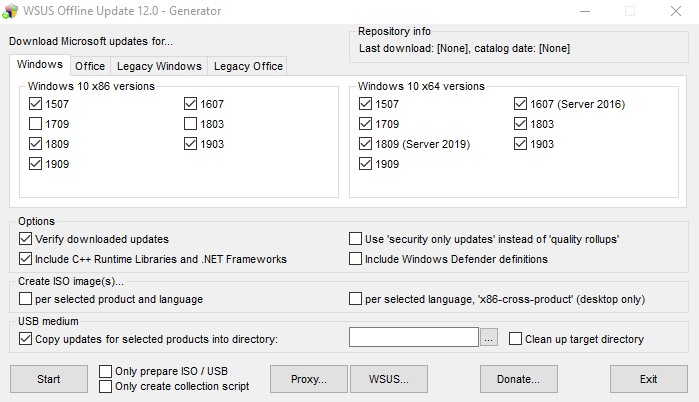Toggle x64 1809 (Server 2019) checkbox
The image size is (699, 402).
365,144
